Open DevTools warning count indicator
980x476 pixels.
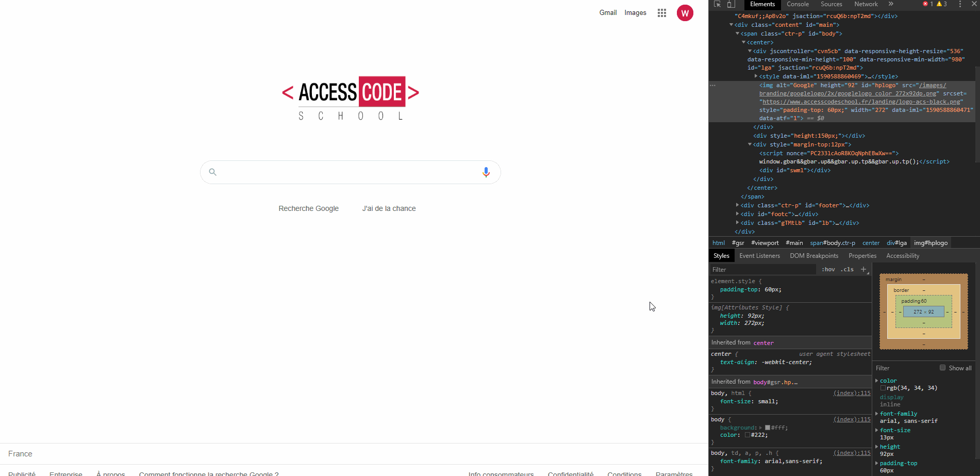coord(942,4)
